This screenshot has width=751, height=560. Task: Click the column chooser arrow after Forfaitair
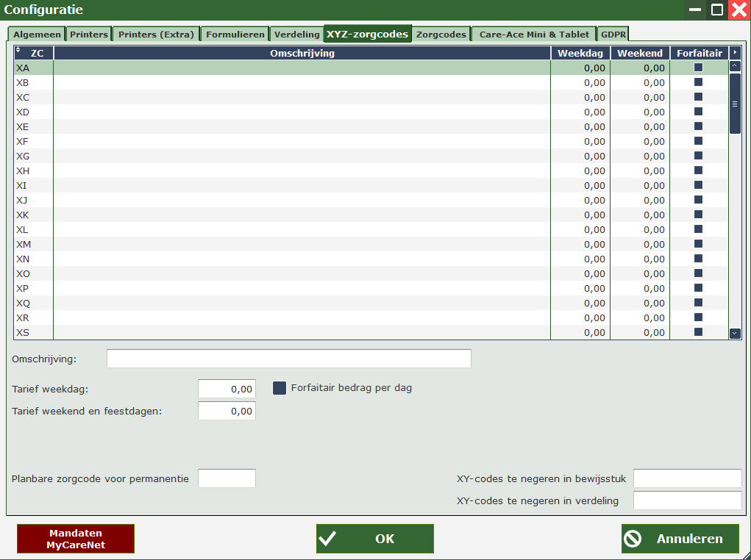click(x=735, y=53)
